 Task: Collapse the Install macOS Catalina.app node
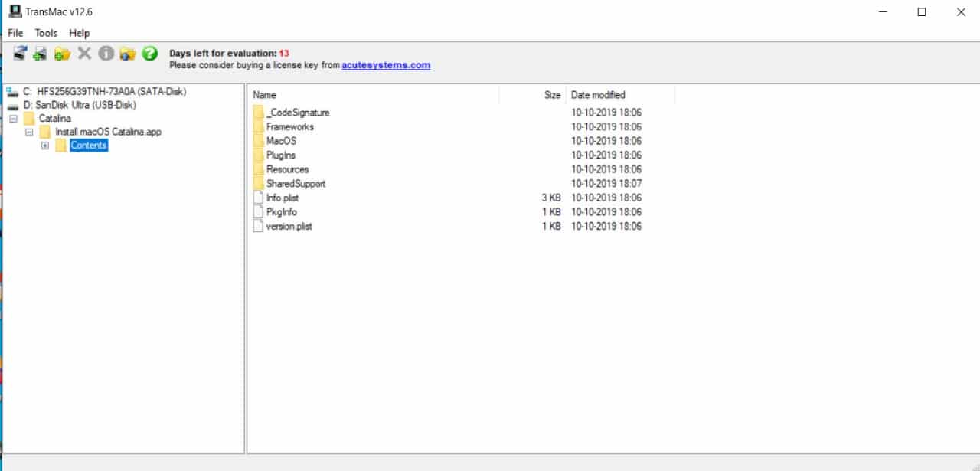point(29,132)
